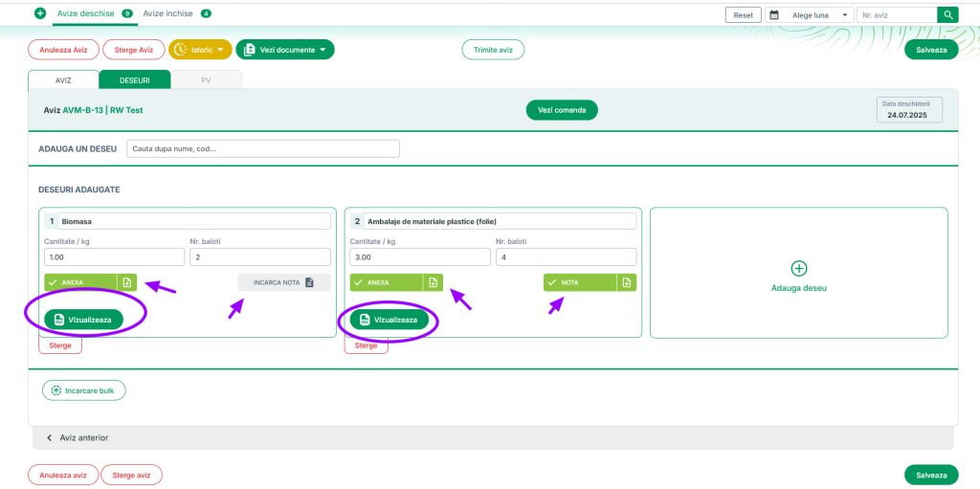Viewport: 980px width, 489px height.
Task: Click the Cauta dupa nume search field
Action: pyautogui.click(x=262, y=149)
